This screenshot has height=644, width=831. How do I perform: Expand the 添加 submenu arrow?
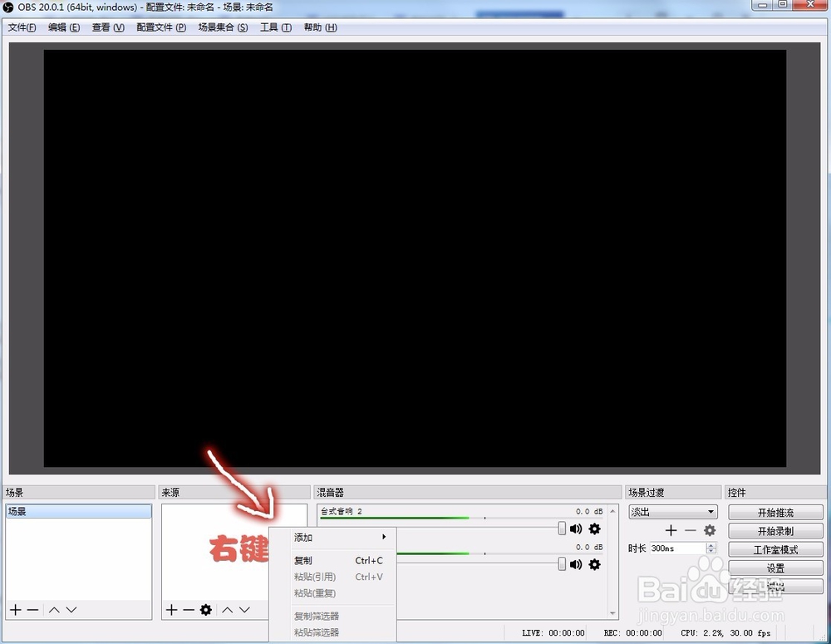tap(384, 537)
